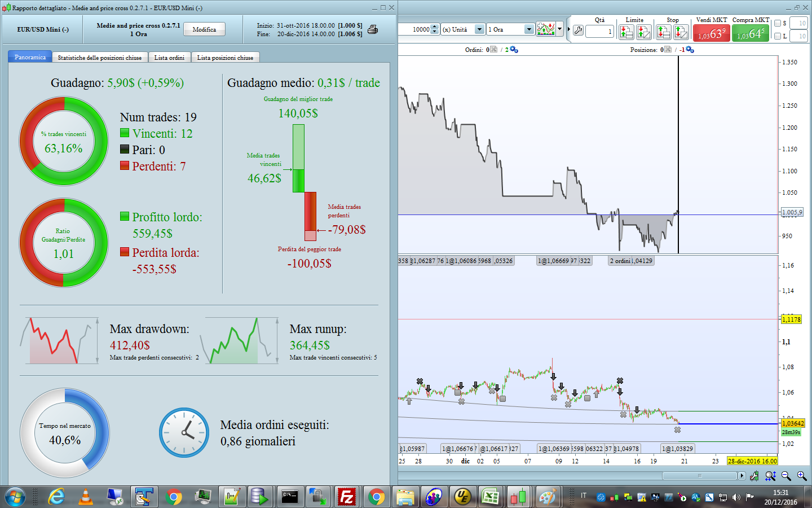The image size is (812, 508).
Task: Close position with X icon beside Posizione
Action: click(x=668, y=50)
